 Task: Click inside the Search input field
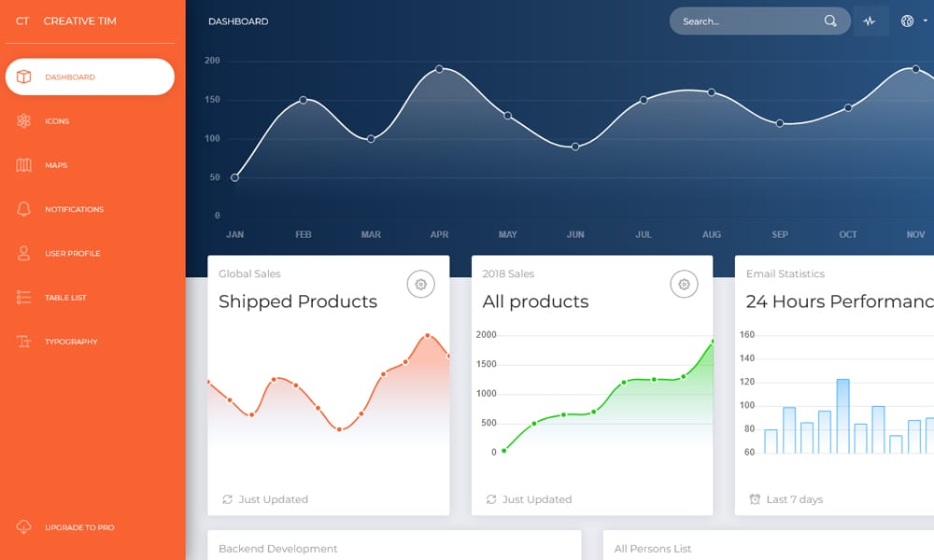coord(747,20)
